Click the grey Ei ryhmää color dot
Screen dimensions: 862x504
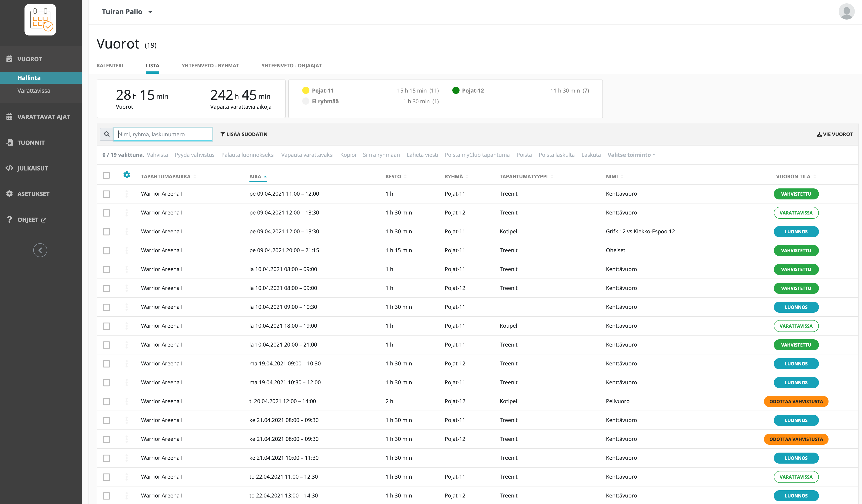(305, 101)
